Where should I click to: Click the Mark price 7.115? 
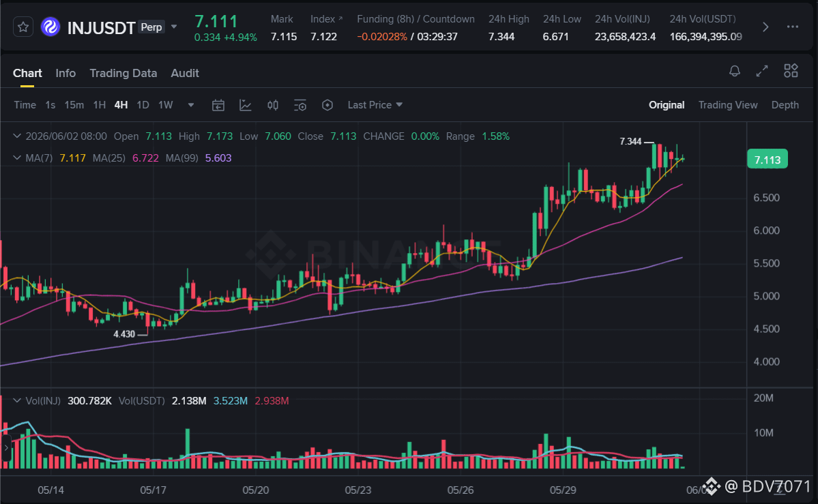284,37
